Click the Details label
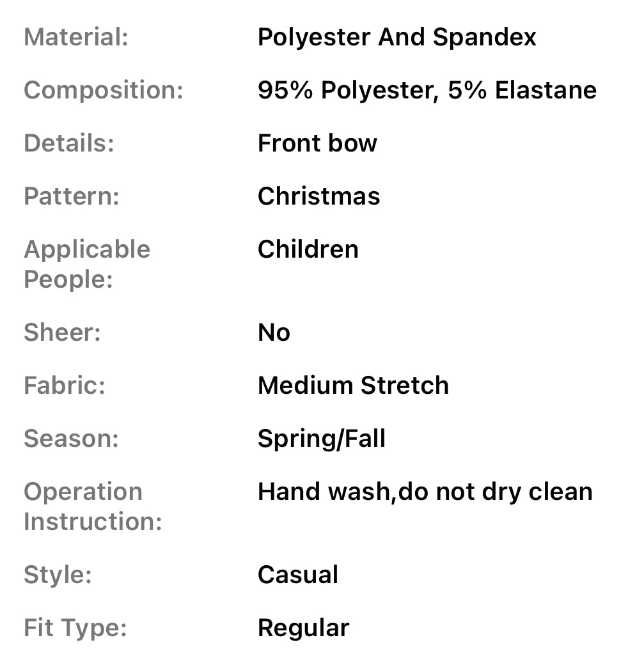This screenshot has width=644, height=656. tap(69, 143)
